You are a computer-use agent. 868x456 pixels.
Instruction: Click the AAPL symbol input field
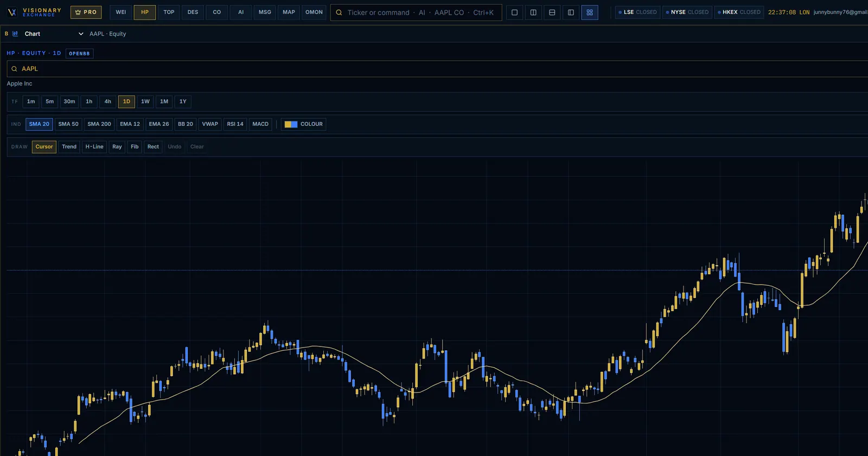(x=437, y=69)
